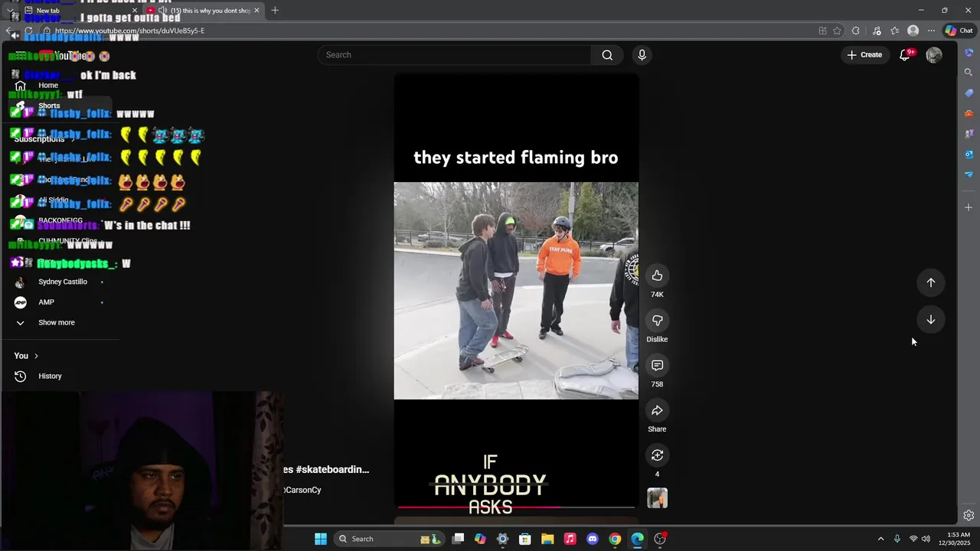980x551 pixels.
Task: Share this YouTube Short
Action: pos(657,411)
